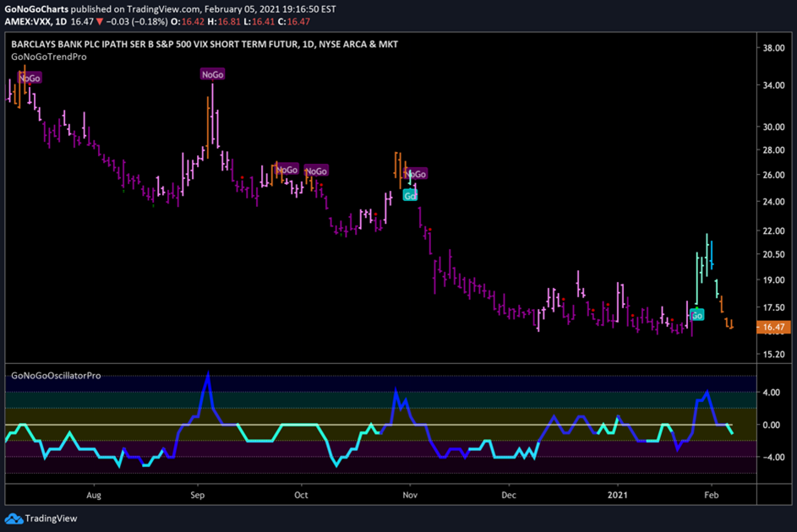Screen dimensions: 797x532
Task: Click the oscillator 4.00 scale label
Action: tap(771, 392)
